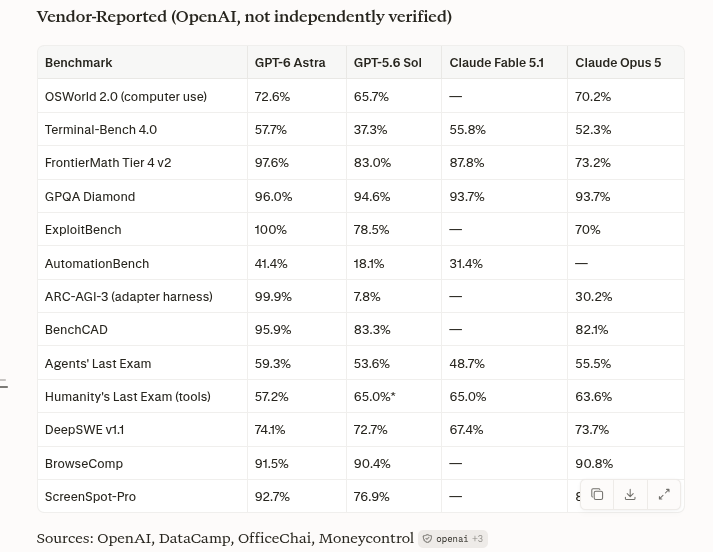
Task: Select the ScreenSpot-Pro row label
Action: pyautogui.click(x=90, y=497)
